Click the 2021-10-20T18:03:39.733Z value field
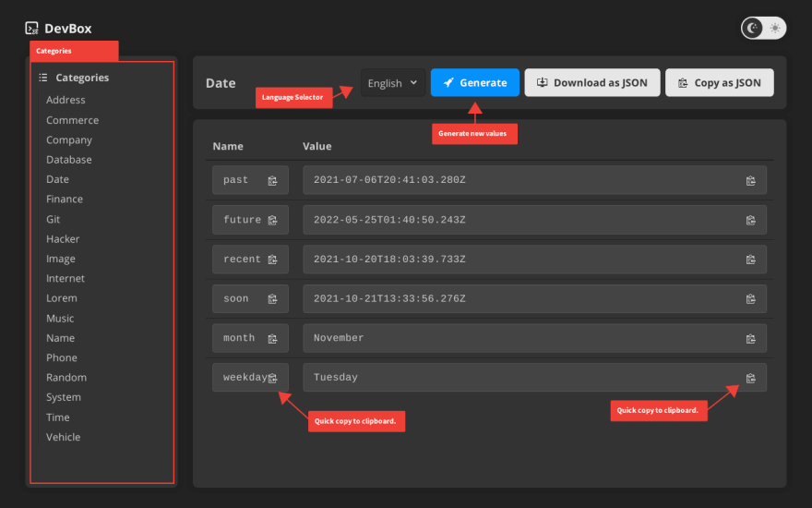The height and width of the screenshot is (508, 812). pos(534,260)
